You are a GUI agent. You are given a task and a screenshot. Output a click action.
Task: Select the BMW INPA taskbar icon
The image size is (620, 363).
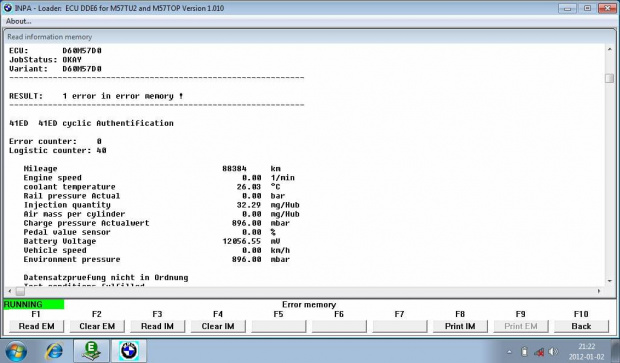(x=129, y=351)
